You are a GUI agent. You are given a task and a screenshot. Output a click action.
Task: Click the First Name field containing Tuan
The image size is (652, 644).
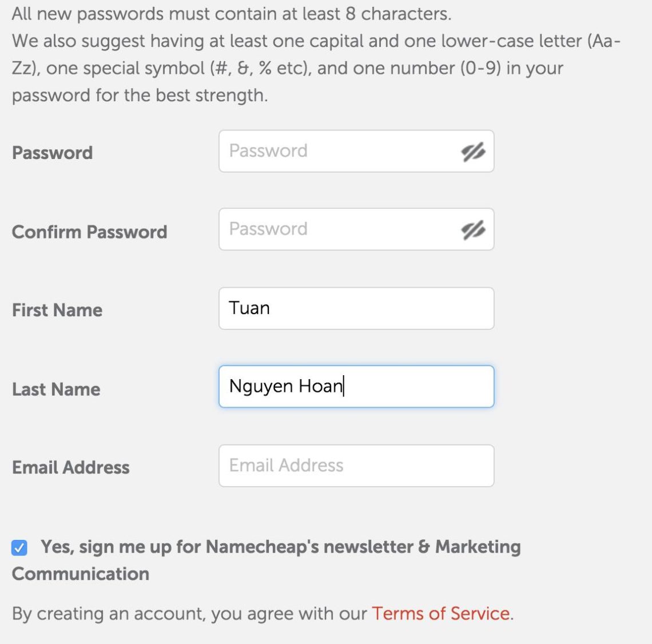[356, 308]
